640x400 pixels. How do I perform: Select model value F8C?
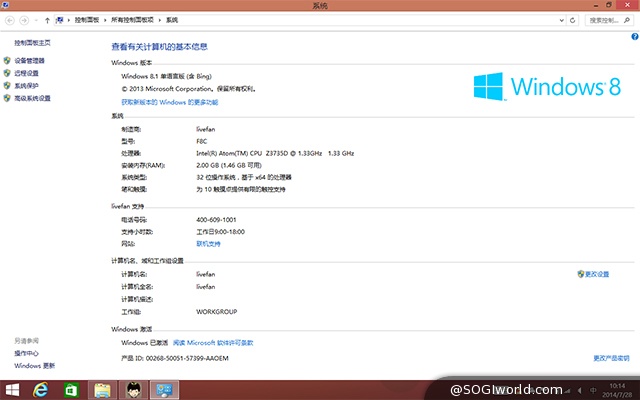(202, 141)
